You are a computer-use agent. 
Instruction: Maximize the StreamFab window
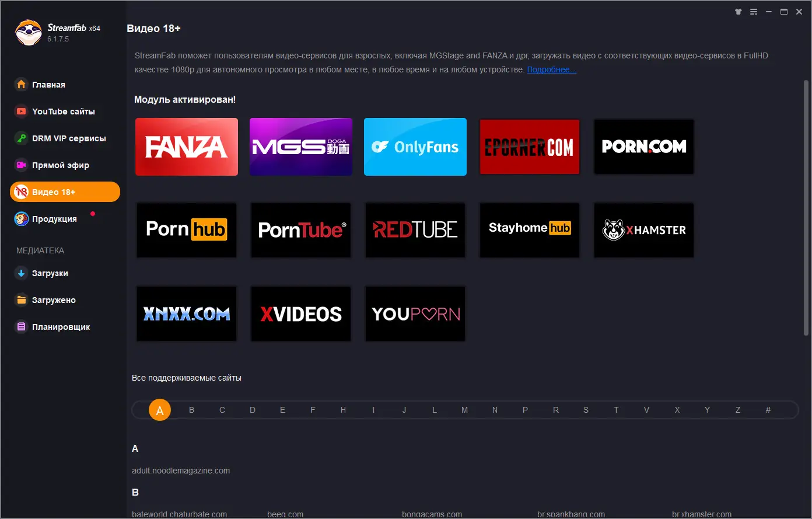(x=784, y=12)
